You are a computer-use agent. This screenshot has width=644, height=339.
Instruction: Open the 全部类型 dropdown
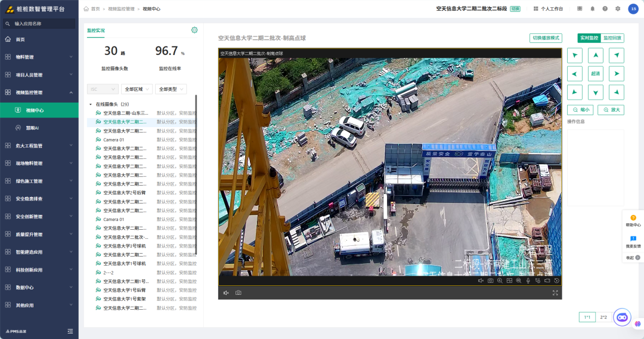pos(171,89)
